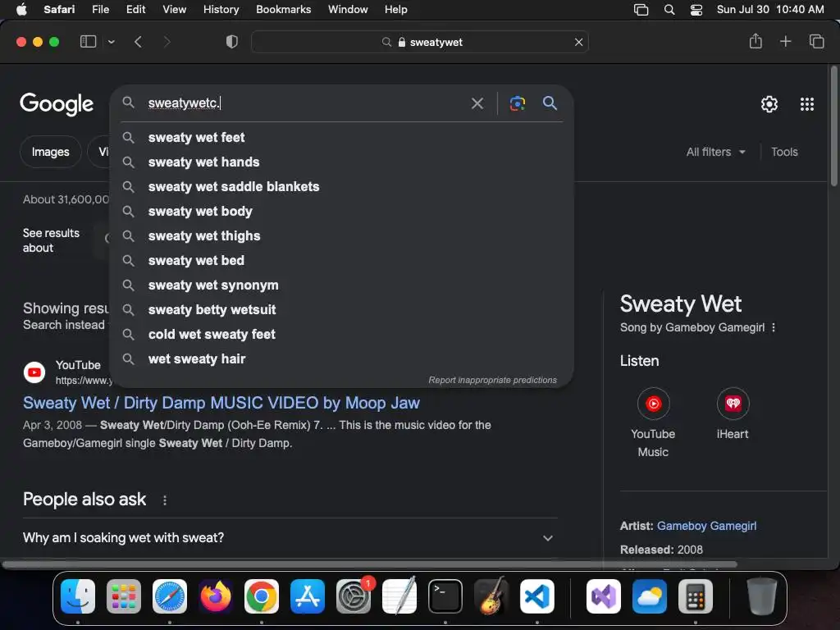Screen dimensions: 840x630
Task: Open the Google apps grid
Action: coord(807,104)
